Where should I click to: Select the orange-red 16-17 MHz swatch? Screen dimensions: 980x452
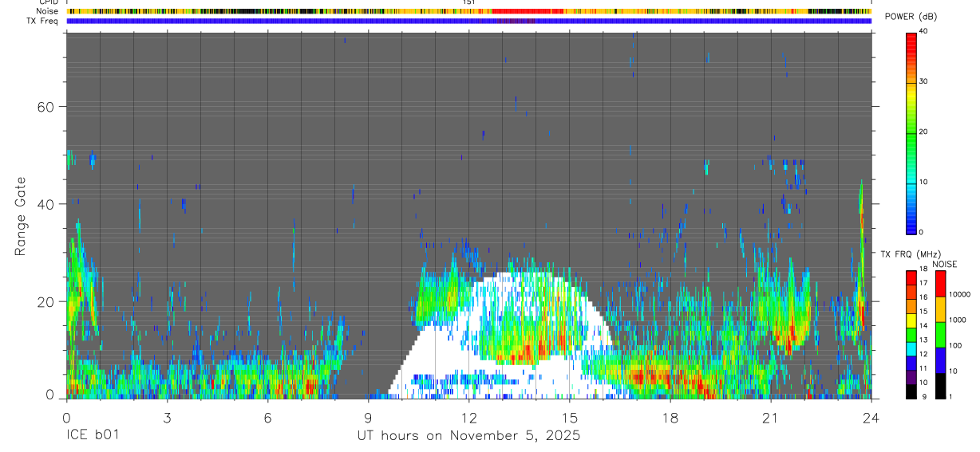pos(911,292)
